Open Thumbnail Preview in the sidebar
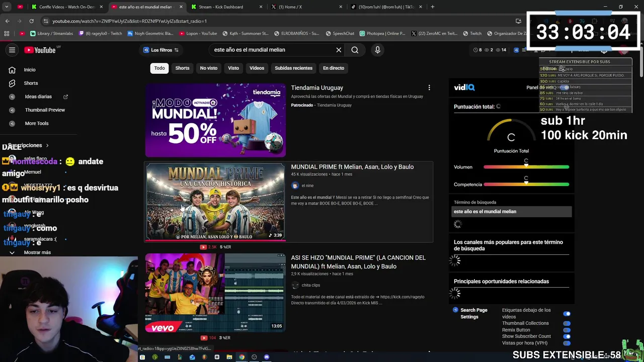644x362 pixels. pos(45,110)
